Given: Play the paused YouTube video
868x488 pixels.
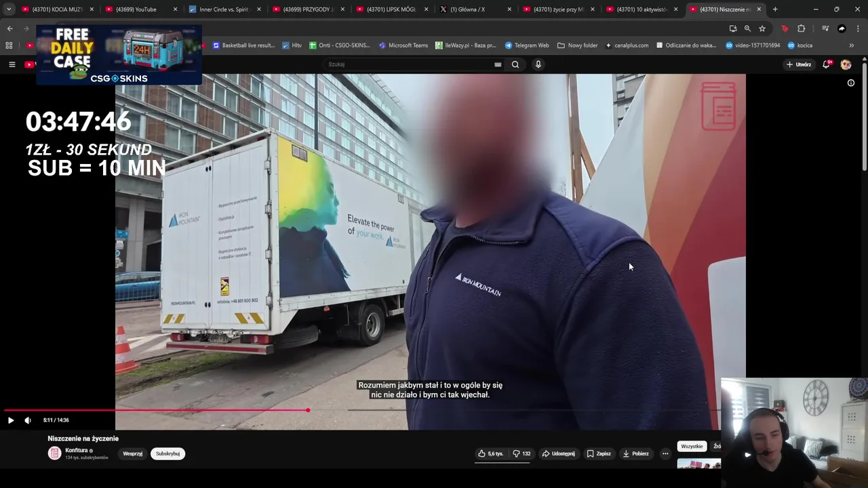Looking at the screenshot, I should [11, 420].
